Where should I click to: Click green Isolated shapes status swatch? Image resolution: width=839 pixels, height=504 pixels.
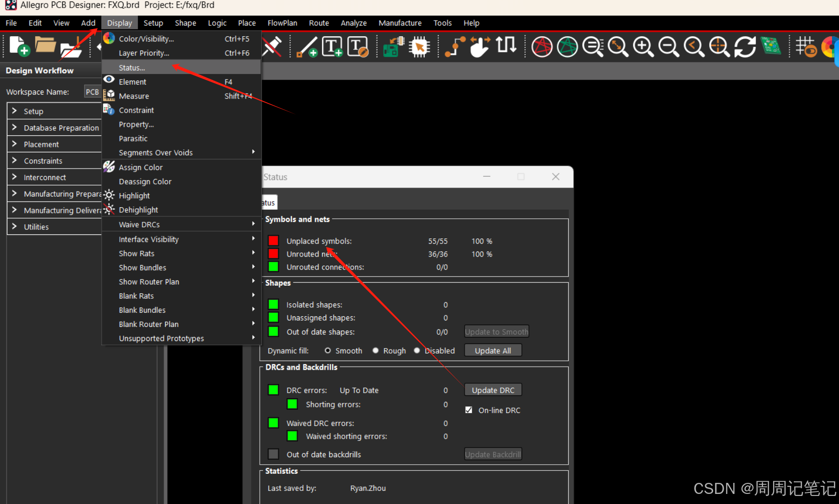click(273, 304)
